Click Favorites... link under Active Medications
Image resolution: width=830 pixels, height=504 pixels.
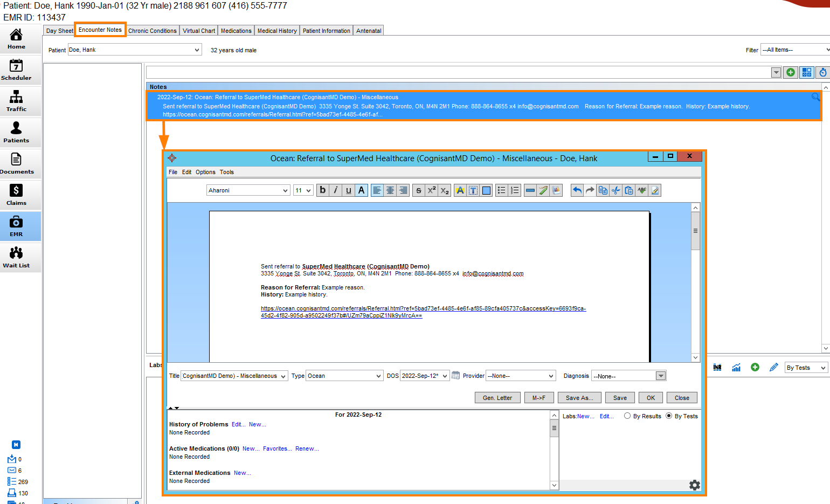pos(278,448)
